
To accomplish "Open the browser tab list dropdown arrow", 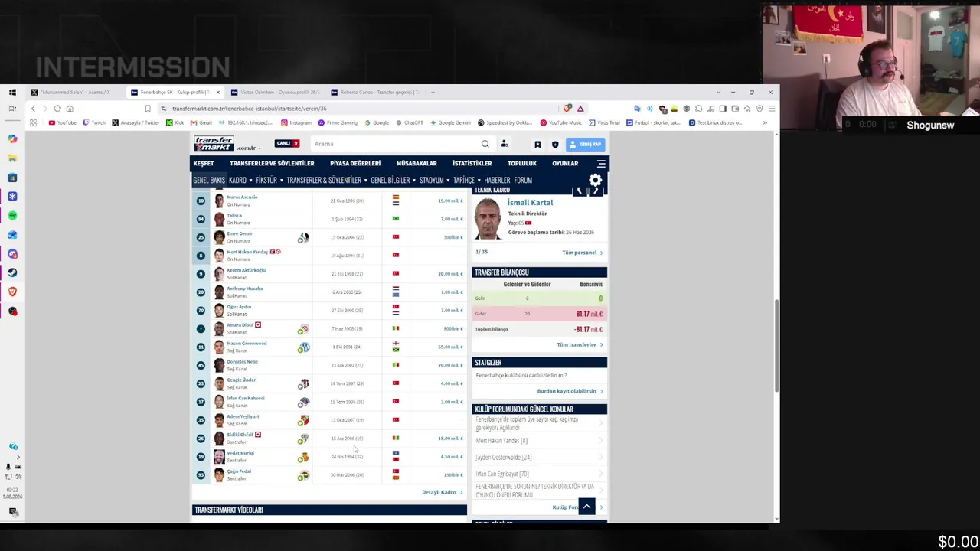I will 718,92.
